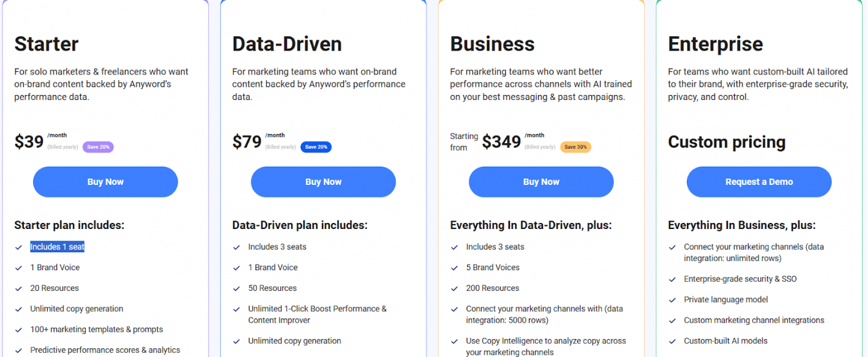Click the checkmark beside Private language model

point(673,300)
